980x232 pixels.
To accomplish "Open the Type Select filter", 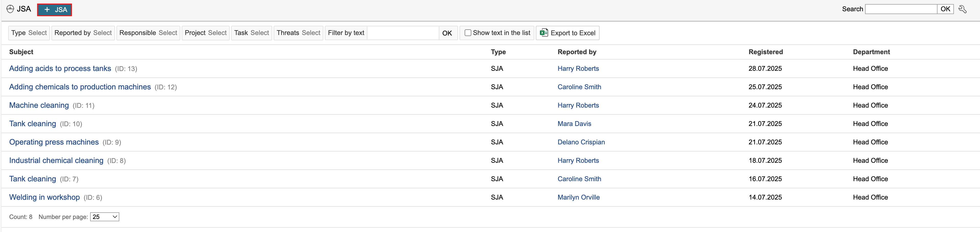I will (x=29, y=33).
